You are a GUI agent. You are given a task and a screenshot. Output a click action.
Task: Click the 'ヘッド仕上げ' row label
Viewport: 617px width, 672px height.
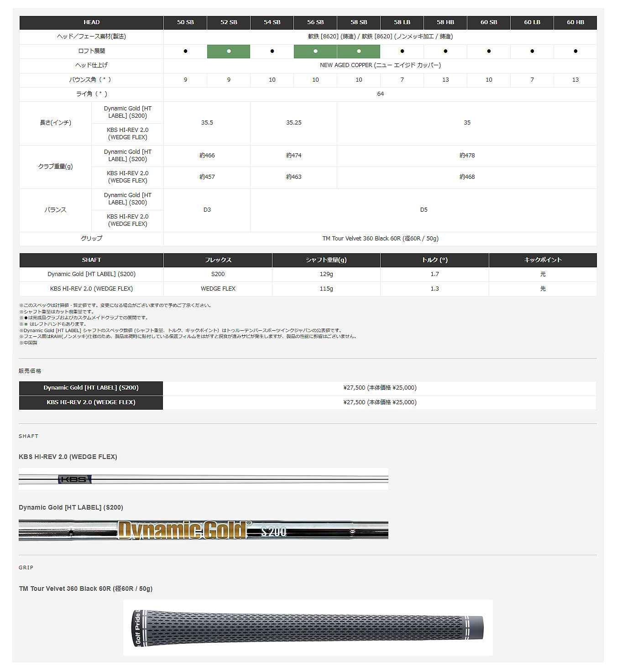point(91,65)
